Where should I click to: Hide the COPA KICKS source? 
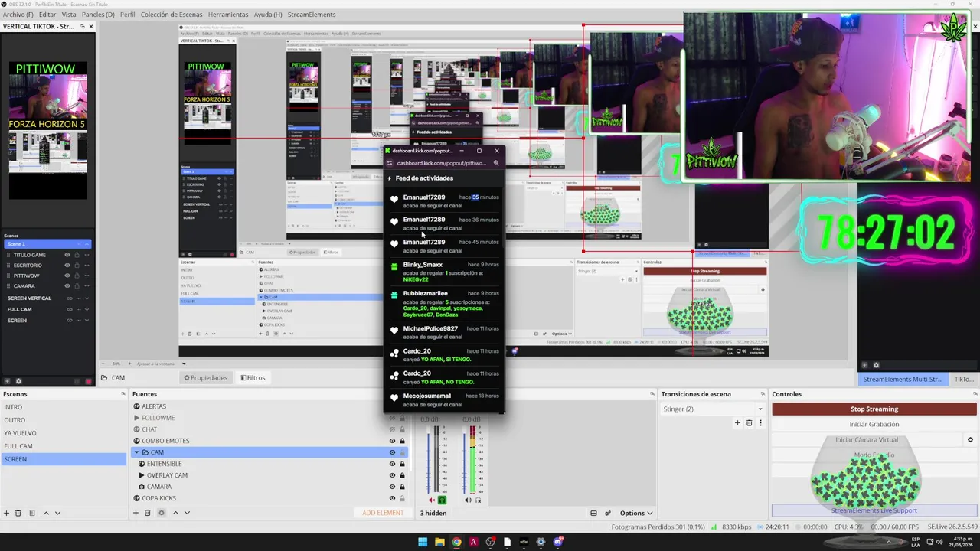point(392,498)
